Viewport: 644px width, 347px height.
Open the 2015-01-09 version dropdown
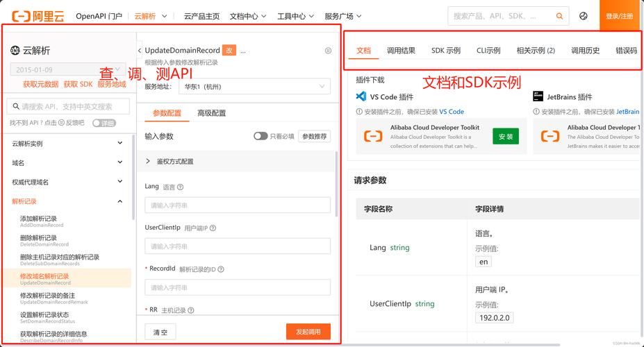coord(68,69)
